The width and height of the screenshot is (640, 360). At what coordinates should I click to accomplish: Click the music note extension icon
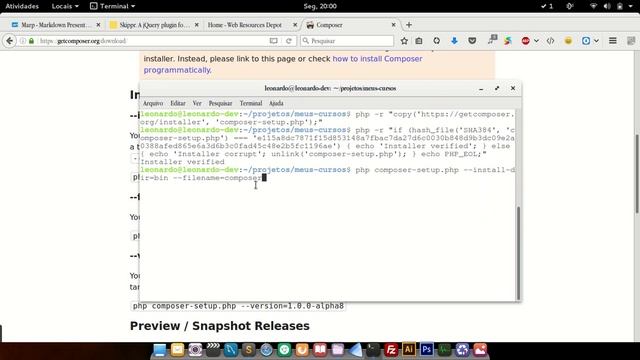(492, 40)
